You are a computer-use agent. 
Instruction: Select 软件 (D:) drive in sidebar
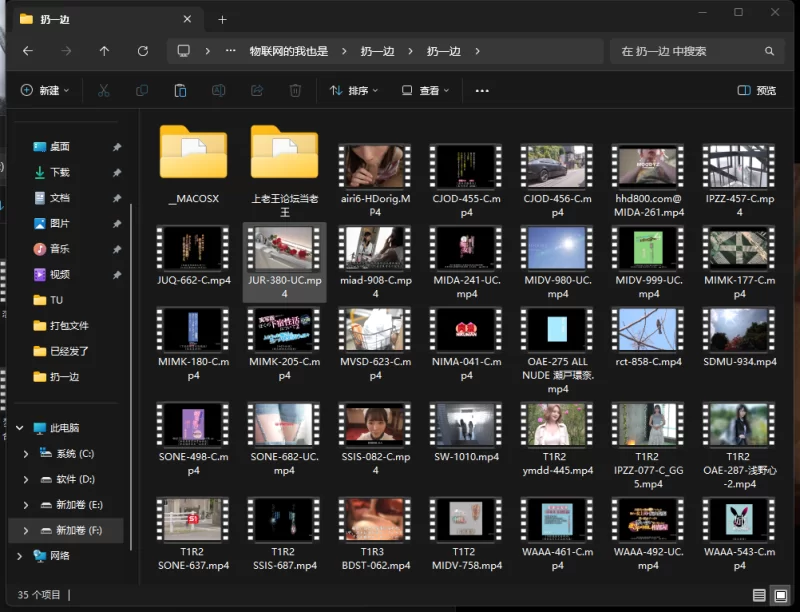click(x=75, y=479)
